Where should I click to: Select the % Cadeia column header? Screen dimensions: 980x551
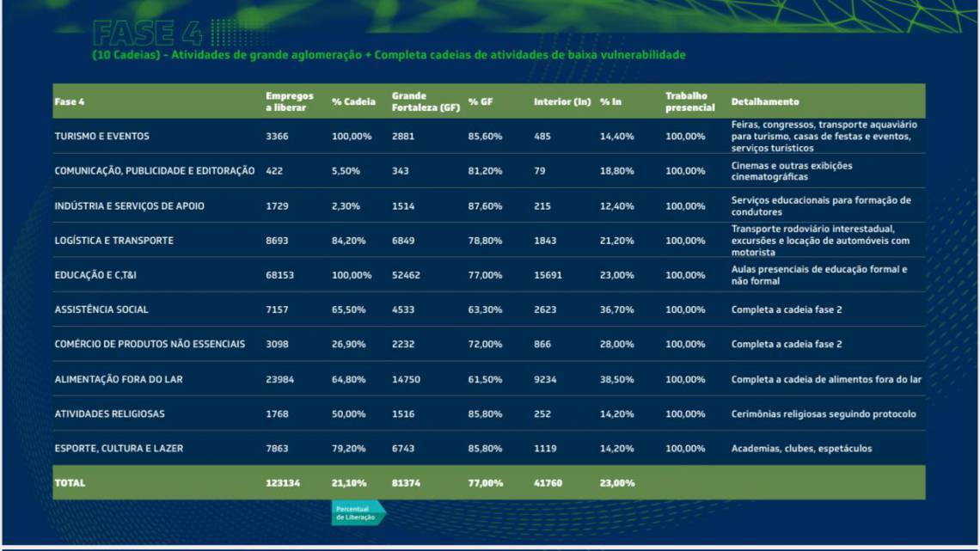[353, 101]
